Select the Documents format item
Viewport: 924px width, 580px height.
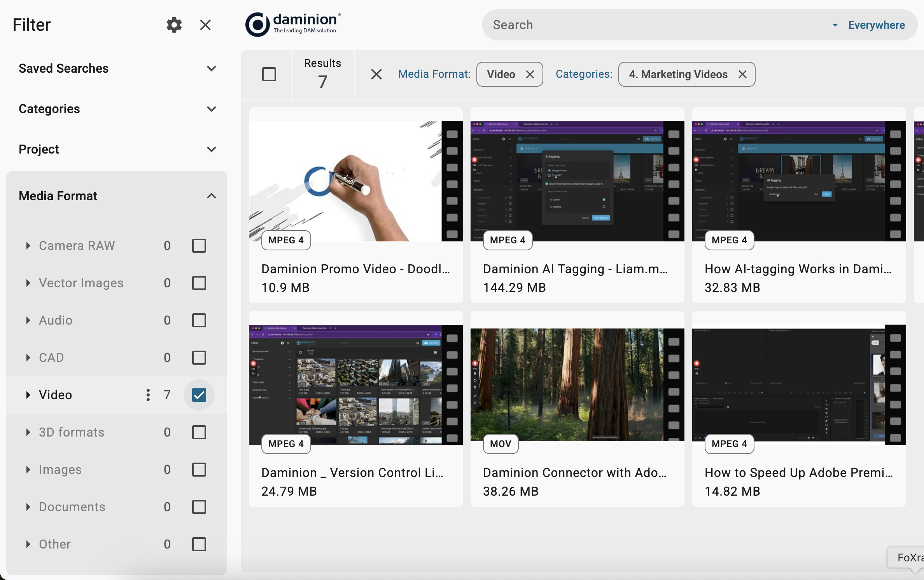(x=72, y=507)
